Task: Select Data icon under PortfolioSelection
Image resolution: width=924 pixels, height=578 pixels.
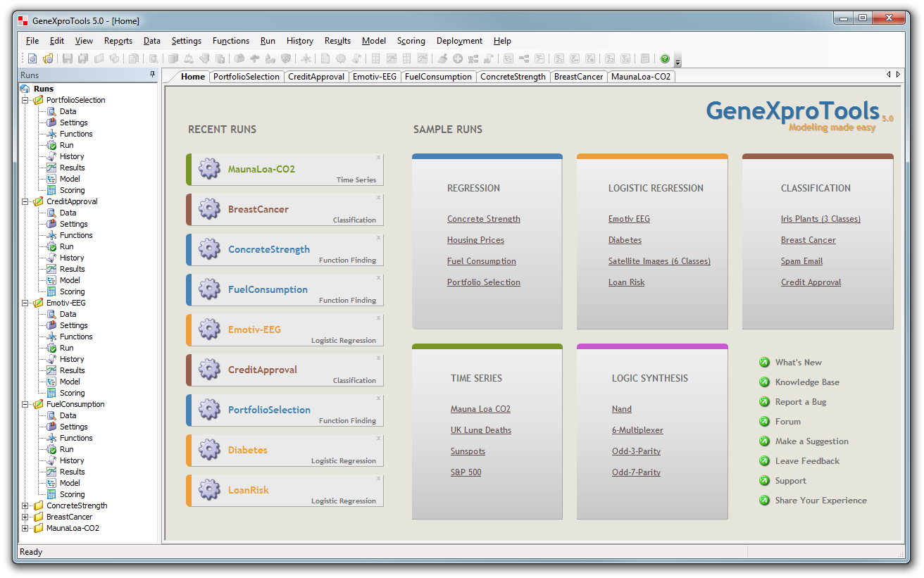Action: click(x=51, y=111)
